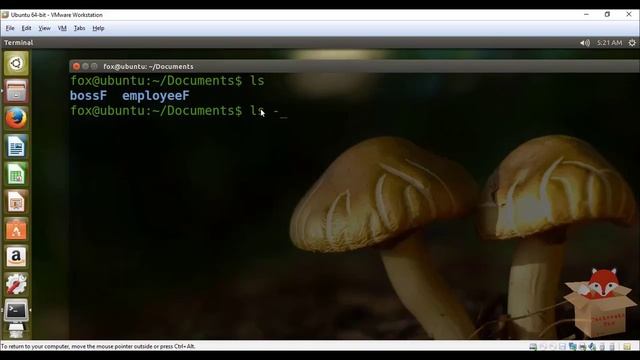Show the calendar from the 5:21 AM clock

coord(609,43)
